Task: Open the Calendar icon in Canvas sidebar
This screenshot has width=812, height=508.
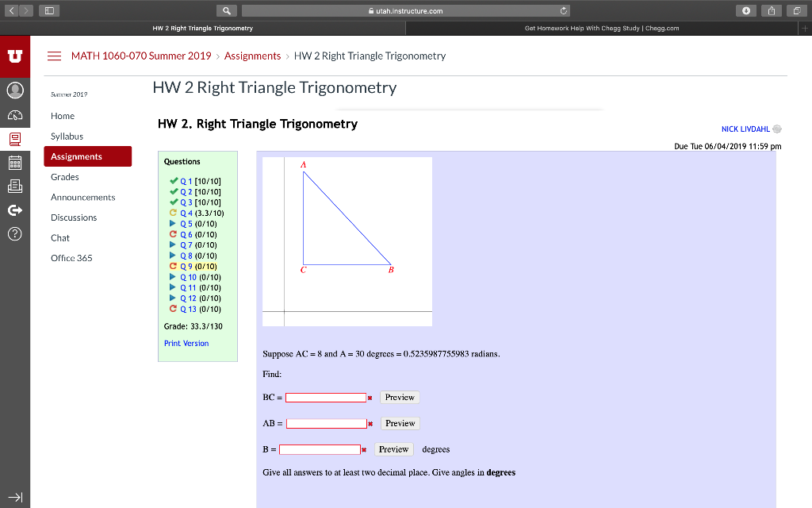Action: pyautogui.click(x=14, y=163)
